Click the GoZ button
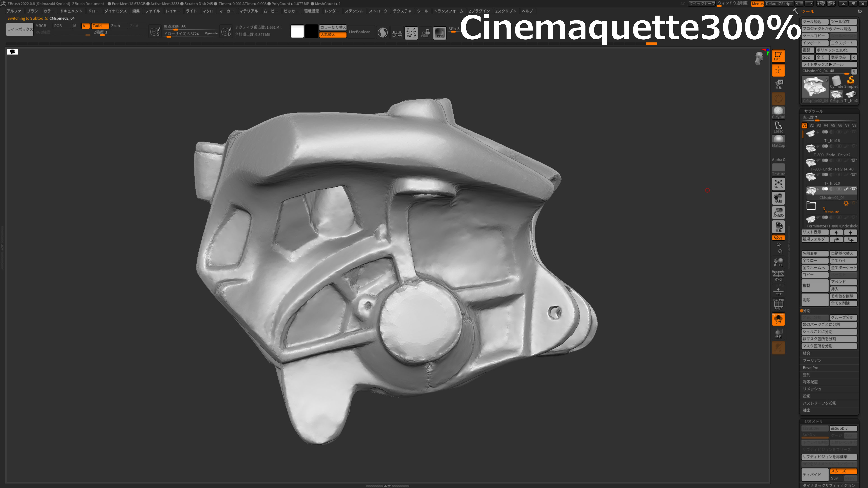This screenshot has width=868, height=488. [x=808, y=57]
